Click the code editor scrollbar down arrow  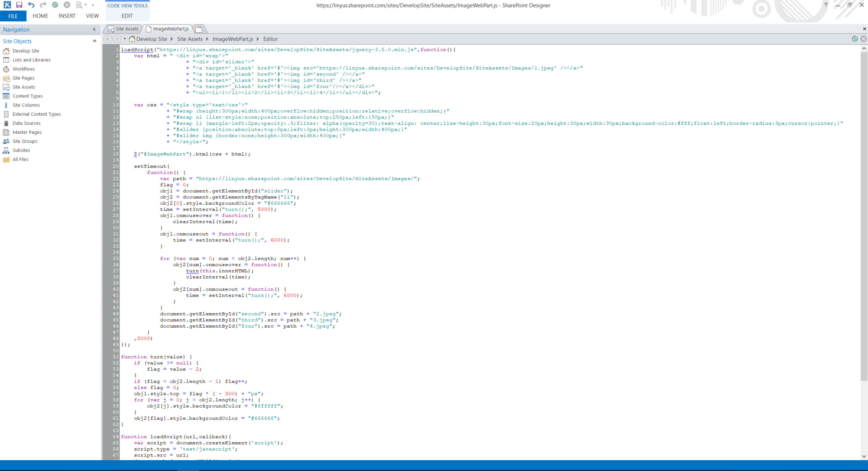coord(864,457)
